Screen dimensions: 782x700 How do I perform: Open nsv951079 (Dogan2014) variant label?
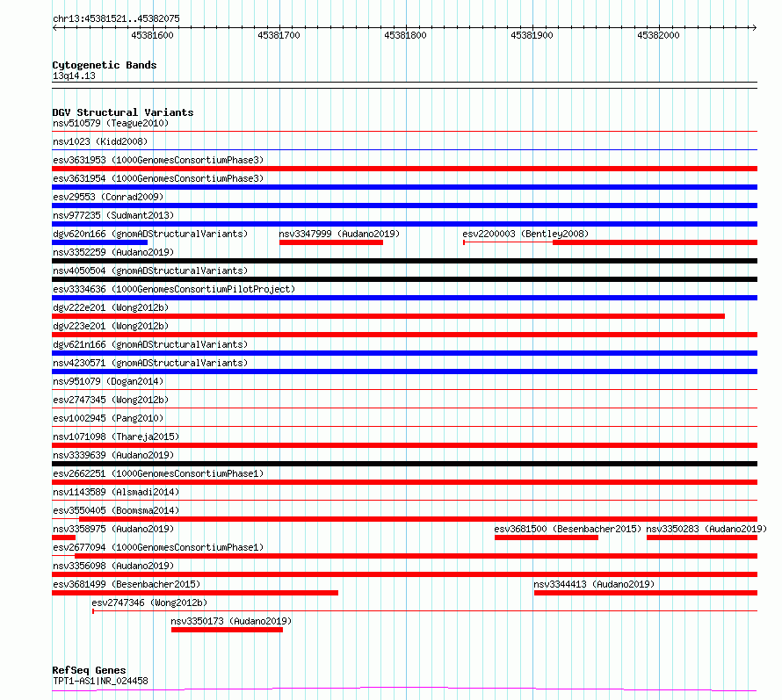pyautogui.click(x=108, y=381)
